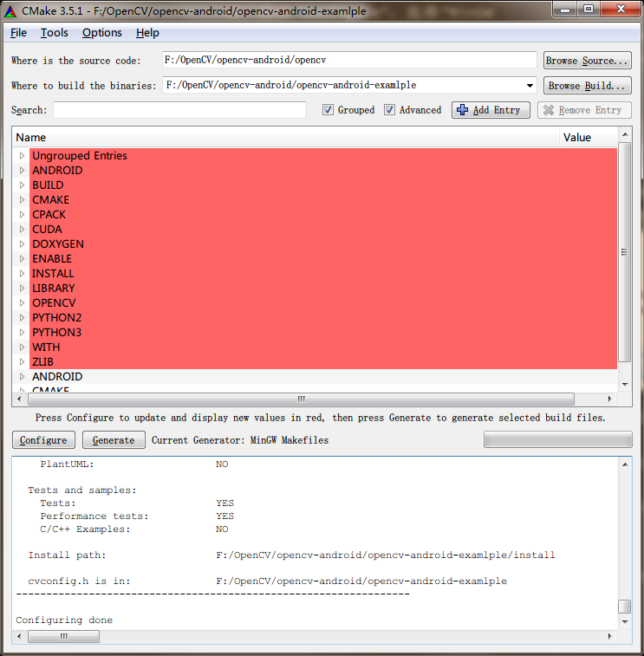Click the Add Entry button
The image size is (644, 656).
(x=491, y=110)
